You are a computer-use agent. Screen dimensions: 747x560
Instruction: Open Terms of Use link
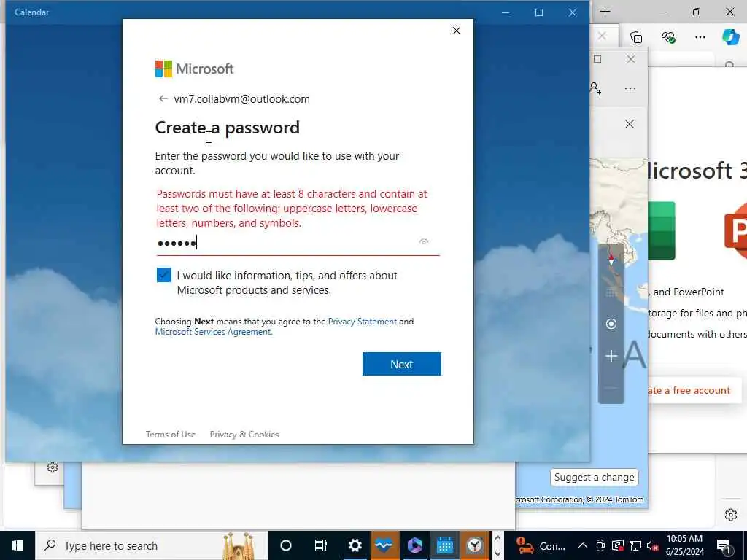click(x=171, y=435)
